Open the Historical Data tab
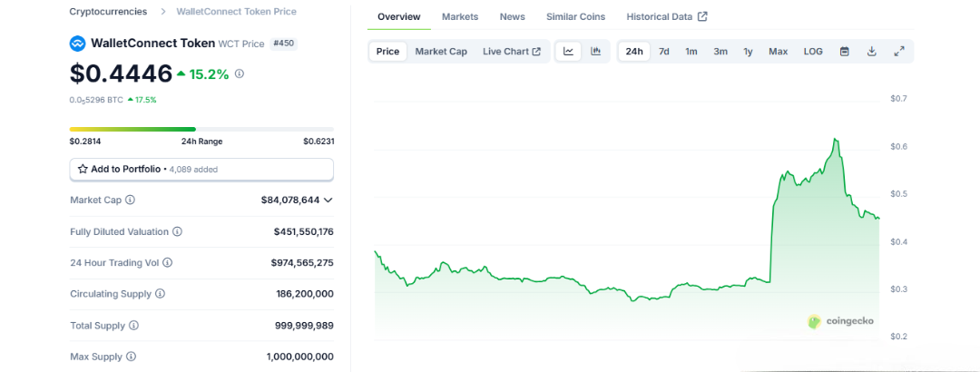The height and width of the screenshot is (372, 980). click(667, 17)
